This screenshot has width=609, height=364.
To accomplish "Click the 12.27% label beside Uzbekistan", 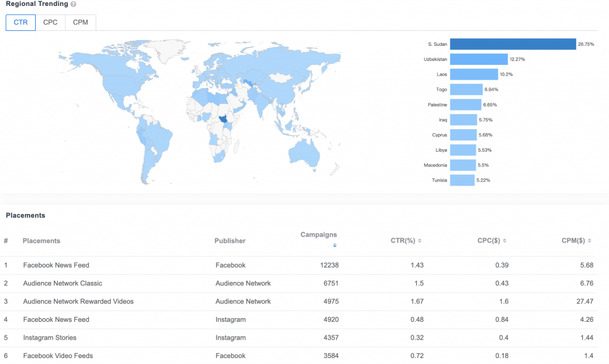I will [x=517, y=59].
